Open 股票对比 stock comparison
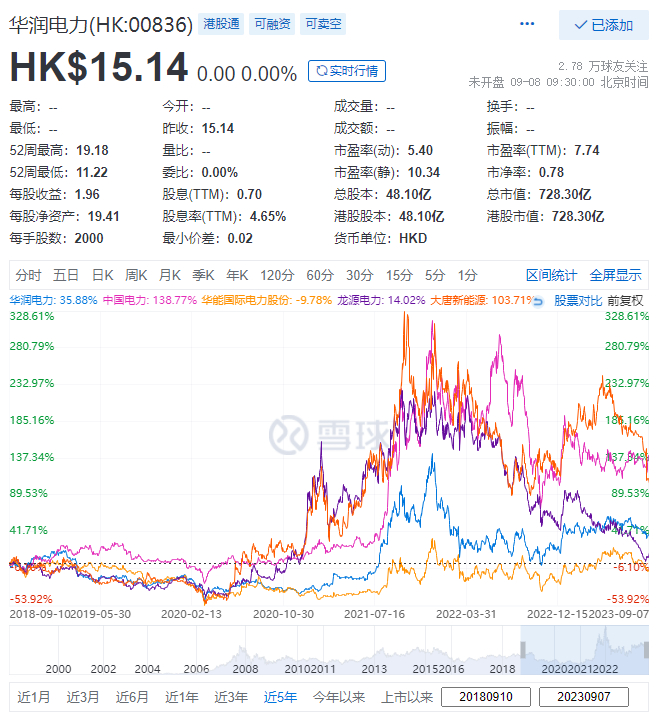Screen dimensions: 658x713 click(578, 301)
